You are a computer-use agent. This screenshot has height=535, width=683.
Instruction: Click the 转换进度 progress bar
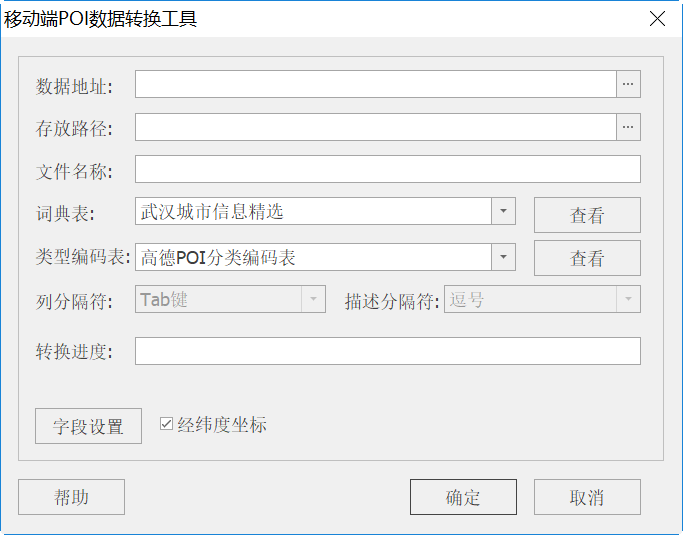pyautogui.click(x=387, y=351)
